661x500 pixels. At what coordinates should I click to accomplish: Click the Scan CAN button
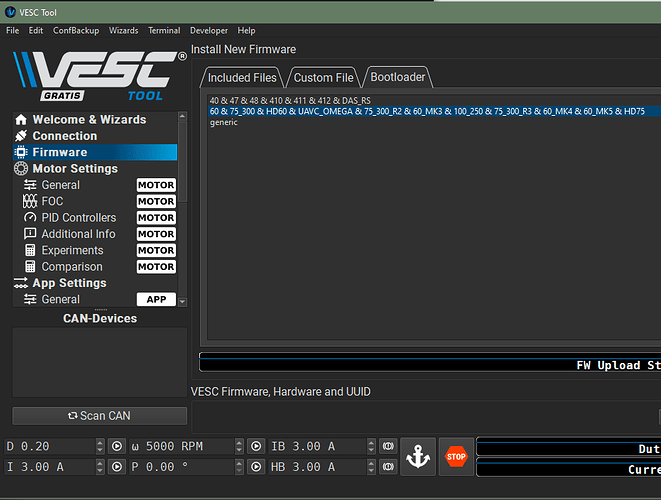click(x=99, y=416)
